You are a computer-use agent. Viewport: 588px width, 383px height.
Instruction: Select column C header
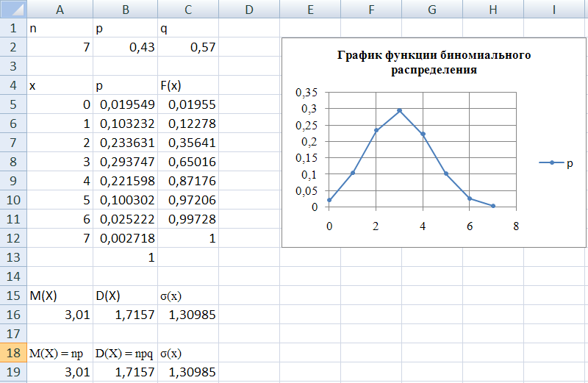[188, 9]
